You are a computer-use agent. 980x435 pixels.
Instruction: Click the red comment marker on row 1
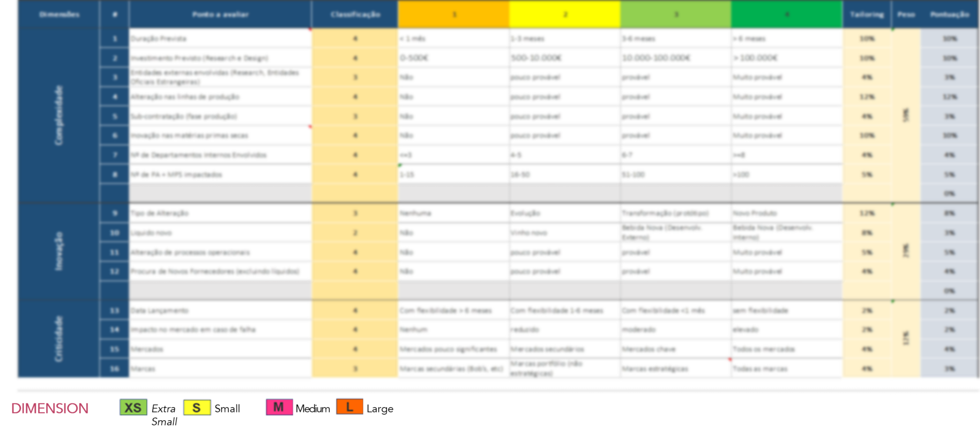point(309,31)
